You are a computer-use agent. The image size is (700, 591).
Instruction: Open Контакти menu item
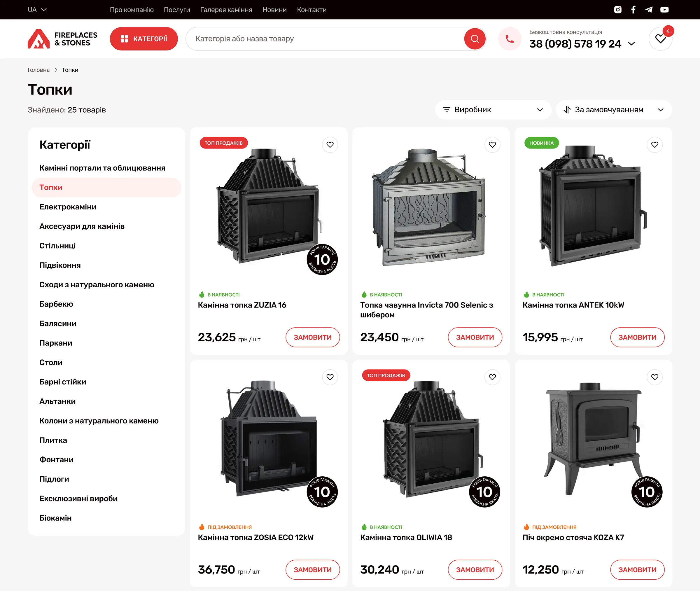311,10
